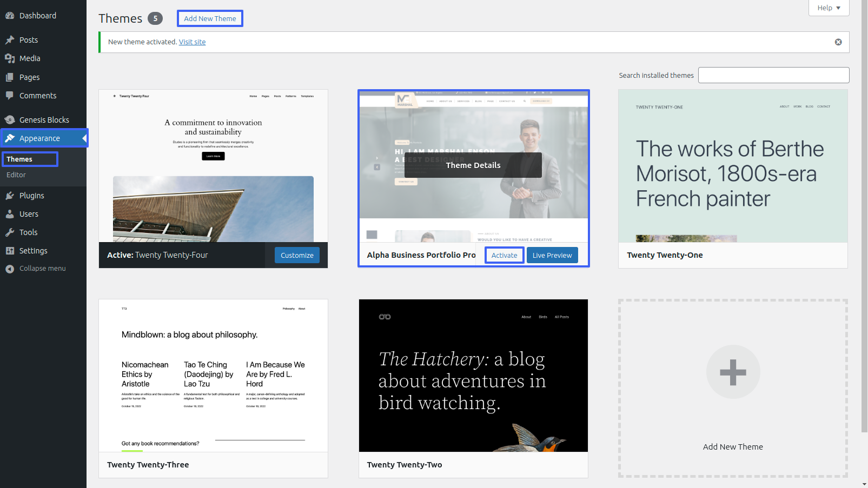Screen dimensions: 868x488
Task: Click the page vertical scrollbar
Action: point(864,216)
